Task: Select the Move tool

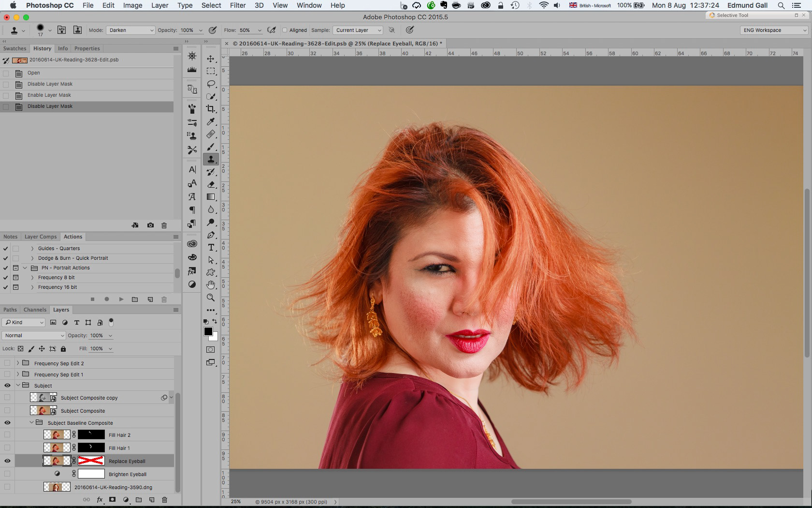Action: pyautogui.click(x=211, y=59)
